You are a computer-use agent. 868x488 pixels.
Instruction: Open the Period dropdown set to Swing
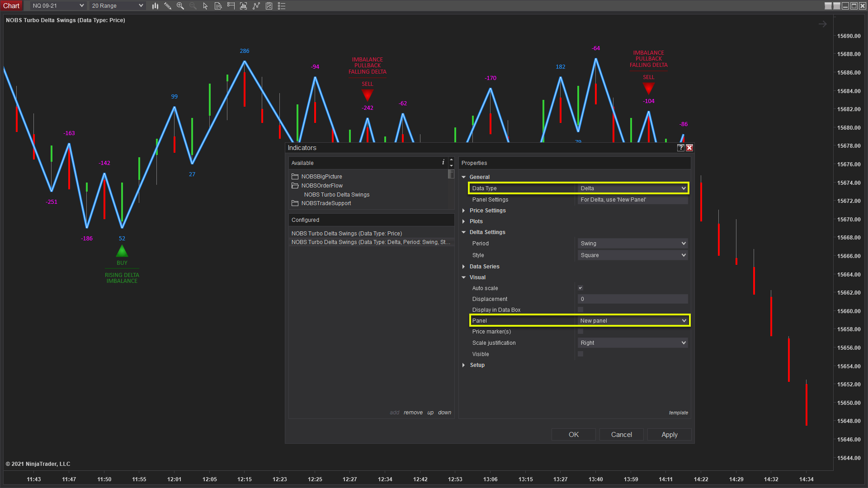633,244
